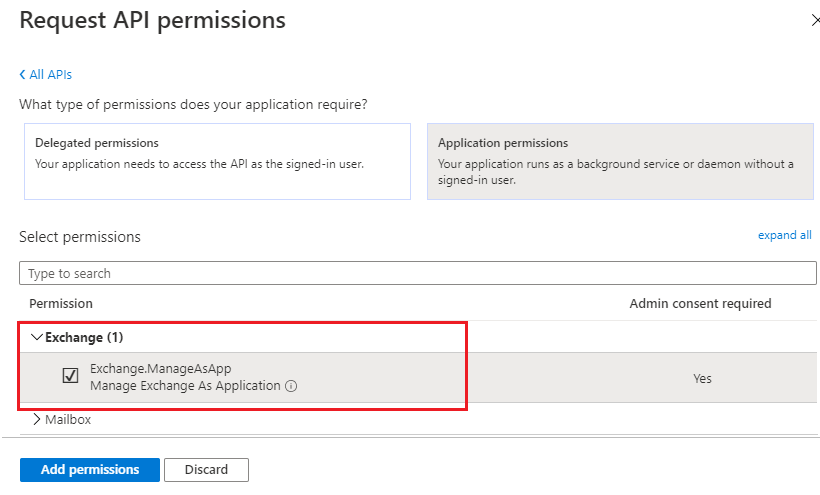Click the Mailbox group label
Viewport: 820px width, 495px height.
click(68, 420)
